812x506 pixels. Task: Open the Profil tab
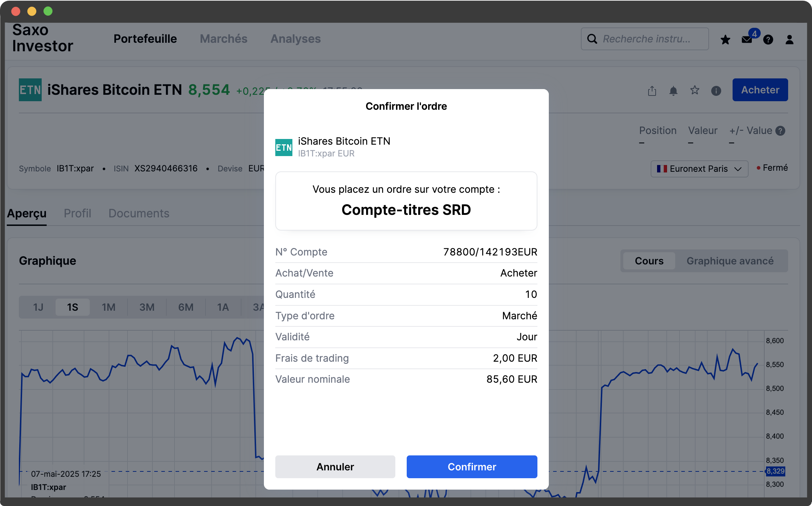click(x=77, y=213)
